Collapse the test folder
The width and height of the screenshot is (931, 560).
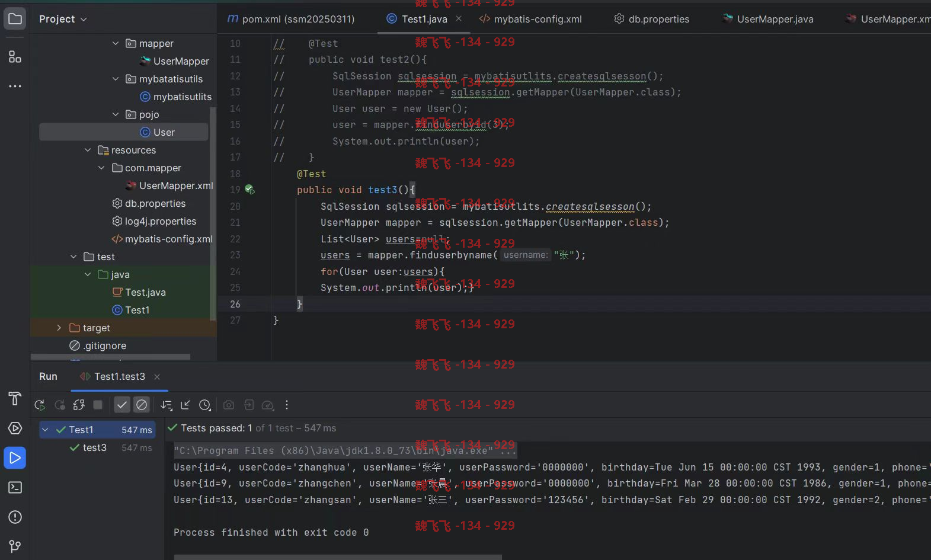pos(73,257)
